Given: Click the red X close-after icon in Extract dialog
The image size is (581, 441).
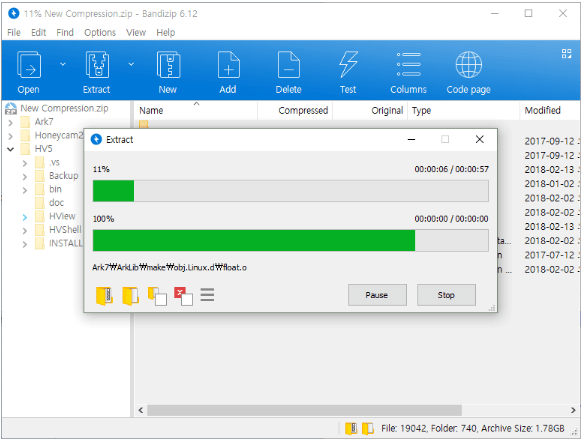Looking at the screenshot, I should coord(183,296).
